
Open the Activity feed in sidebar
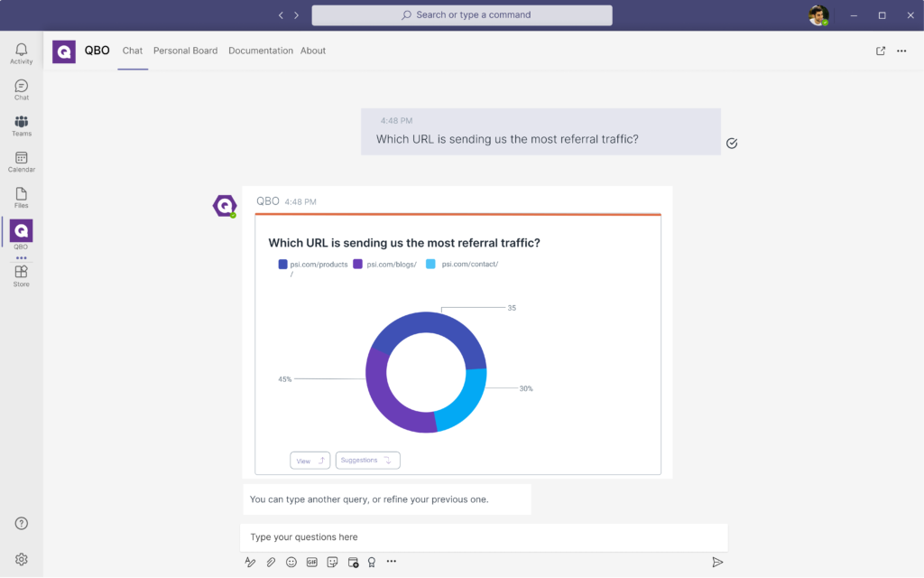point(21,53)
